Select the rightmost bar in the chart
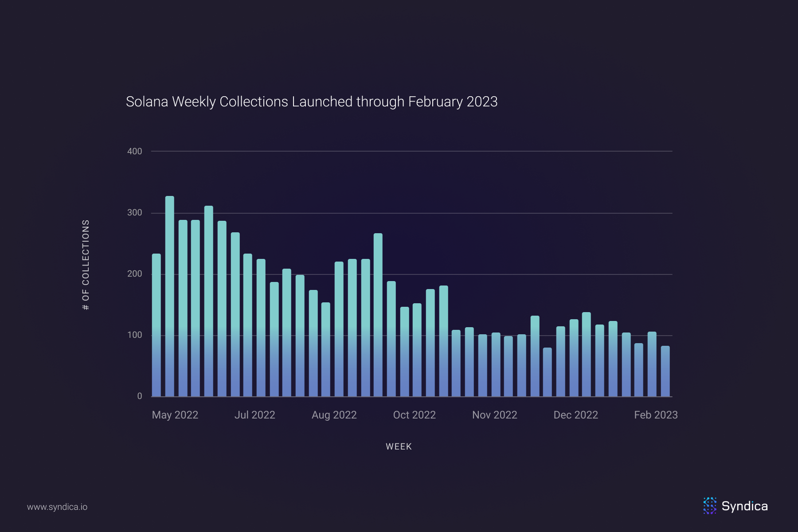The image size is (798, 532). point(665,372)
